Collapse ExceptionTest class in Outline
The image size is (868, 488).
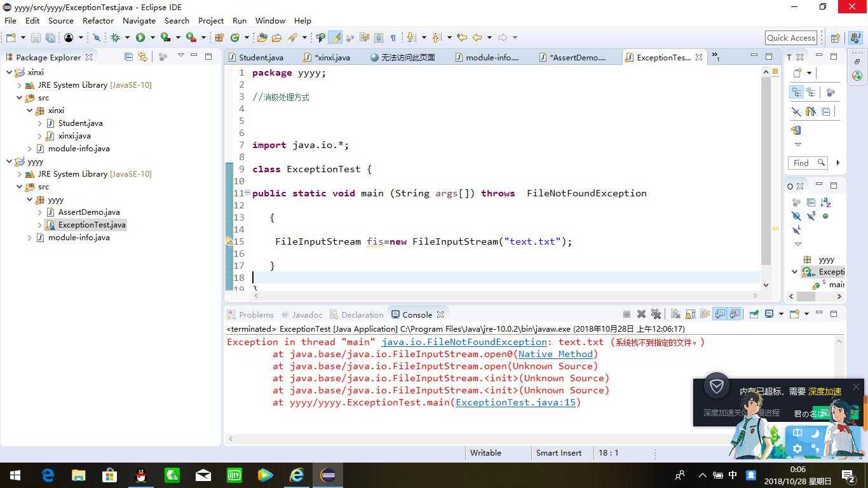(794, 272)
